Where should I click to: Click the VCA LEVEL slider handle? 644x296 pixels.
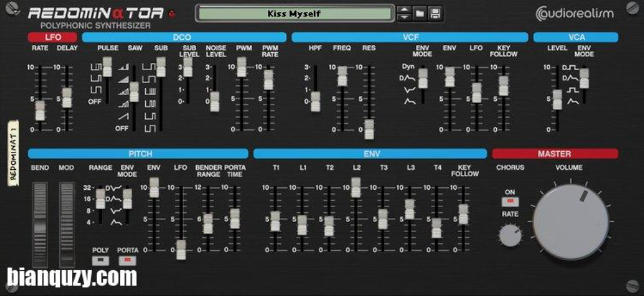point(557,100)
